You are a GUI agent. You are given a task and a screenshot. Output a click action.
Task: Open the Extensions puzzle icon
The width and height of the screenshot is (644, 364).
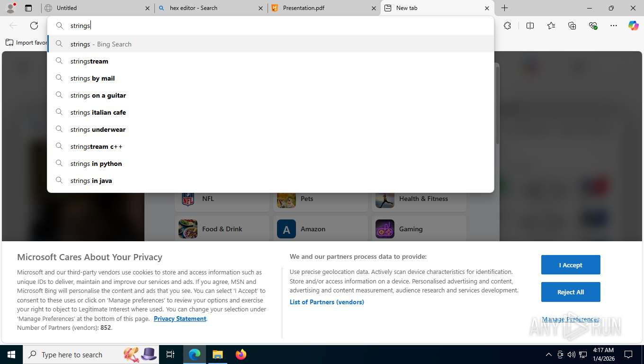[x=508, y=26]
